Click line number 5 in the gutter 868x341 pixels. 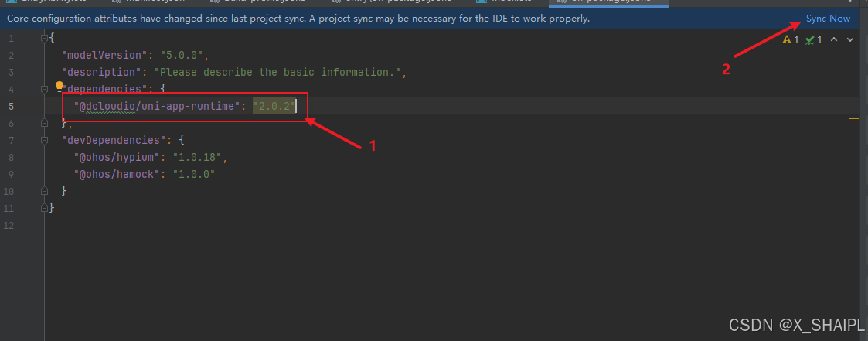point(12,106)
